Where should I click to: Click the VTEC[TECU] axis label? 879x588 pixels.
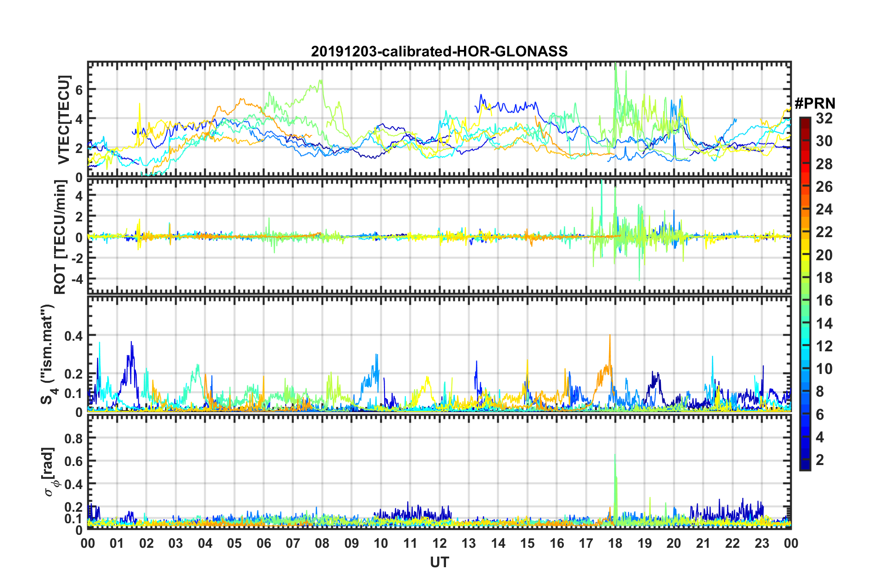(64, 120)
